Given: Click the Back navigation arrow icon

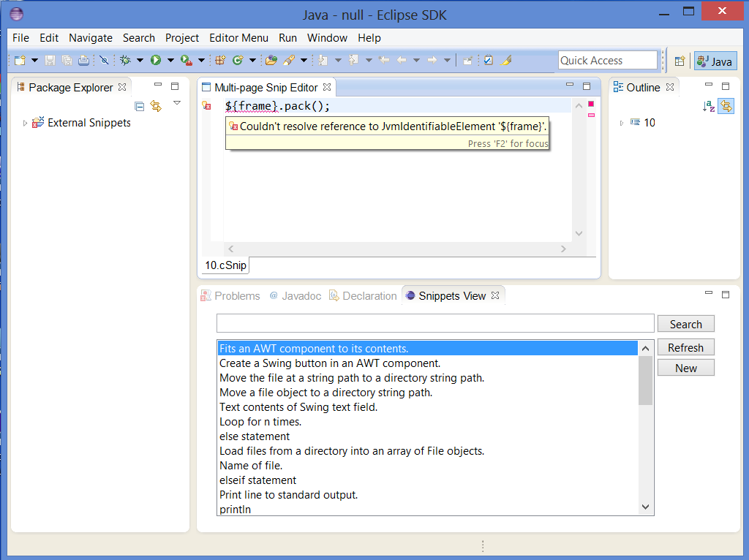Looking at the screenshot, I should point(402,60).
